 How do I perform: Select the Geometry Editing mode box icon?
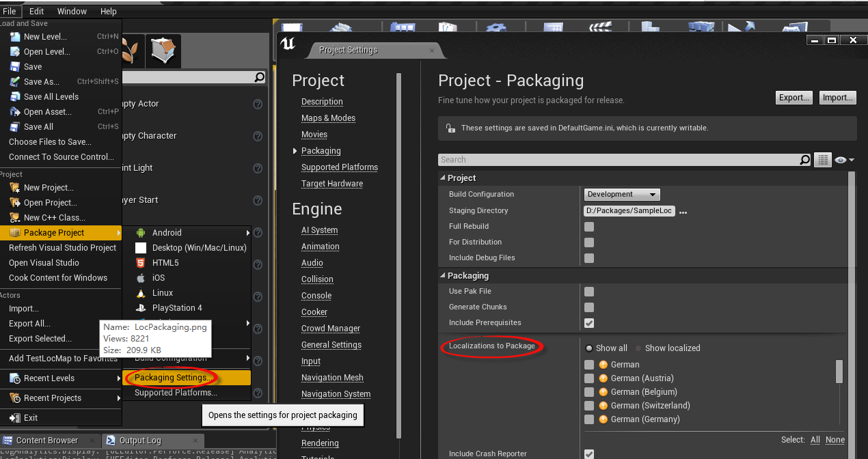pos(165,51)
